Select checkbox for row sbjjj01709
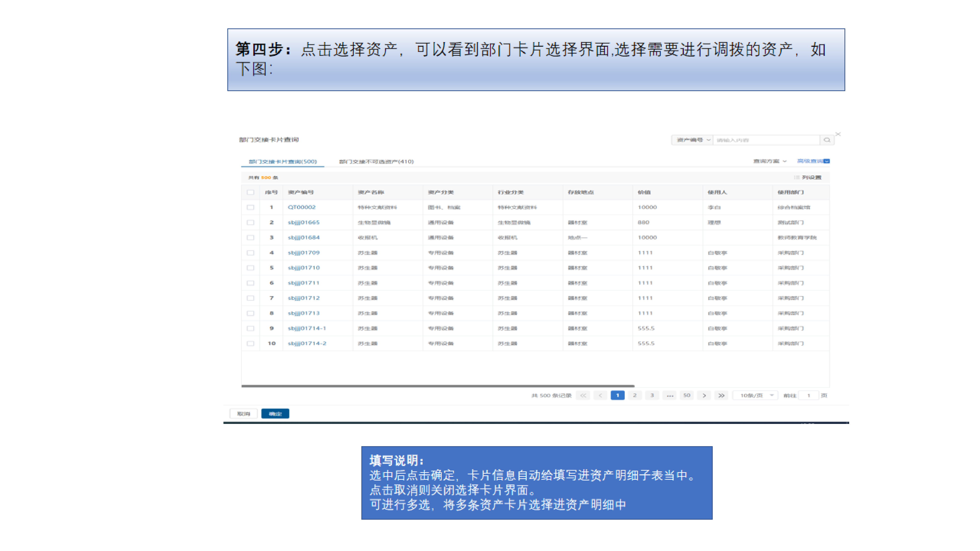This screenshot has width=980, height=551. click(x=250, y=252)
